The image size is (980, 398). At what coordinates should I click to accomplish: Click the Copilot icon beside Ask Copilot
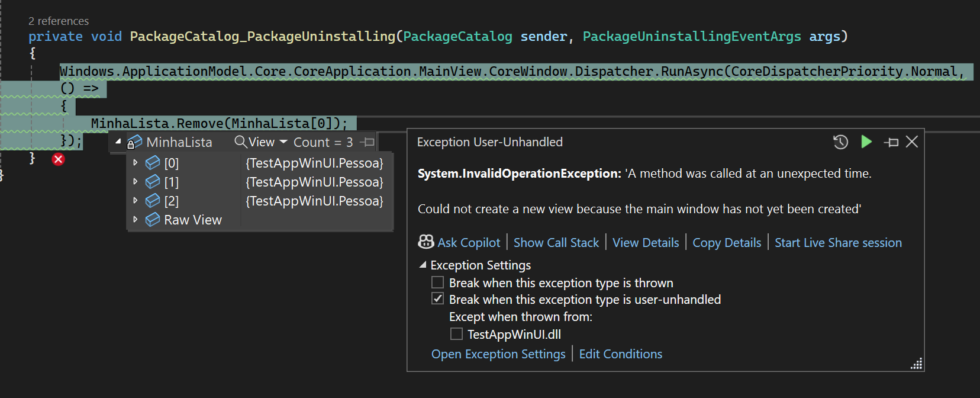point(425,242)
